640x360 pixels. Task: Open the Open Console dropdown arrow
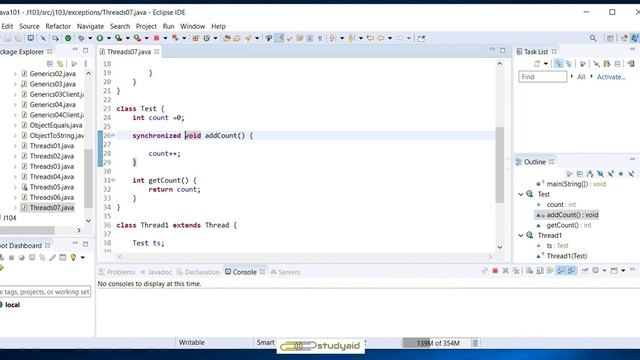623,271
